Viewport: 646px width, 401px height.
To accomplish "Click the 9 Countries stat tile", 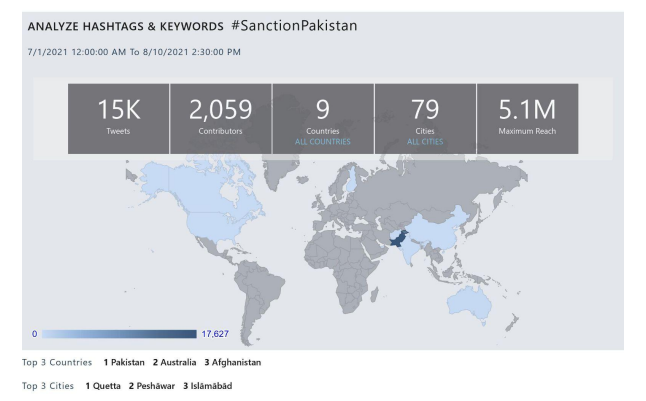I will click(x=323, y=119).
